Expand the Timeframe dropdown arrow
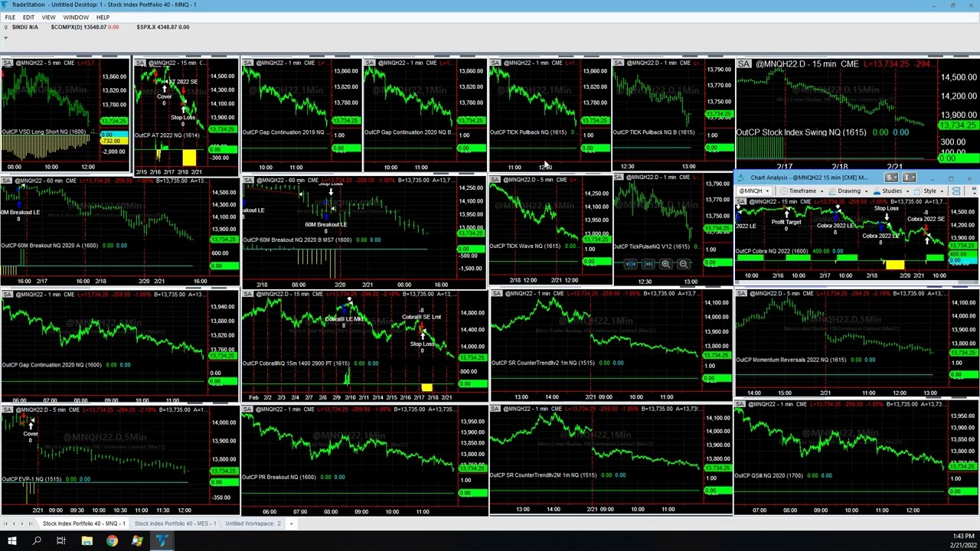 822,191
